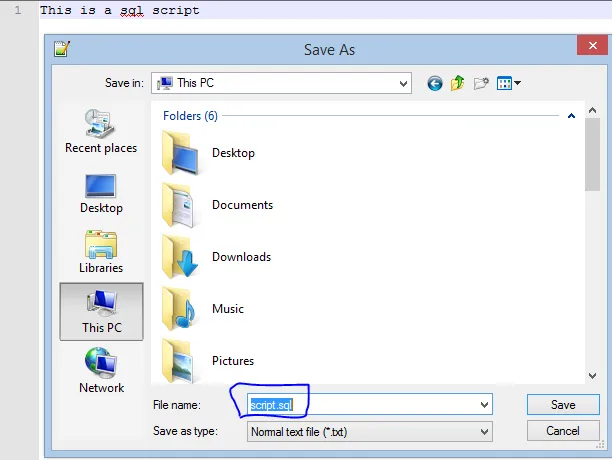The image size is (612, 460).
Task: Open Recent places in sidebar
Action: (x=101, y=131)
